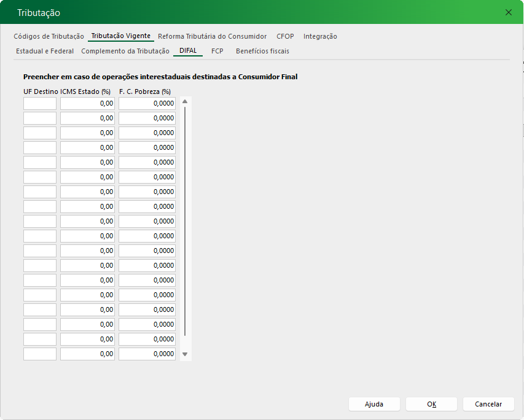Select the DIFAL sub-tab
This screenshot has height=420, width=524.
pos(188,51)
